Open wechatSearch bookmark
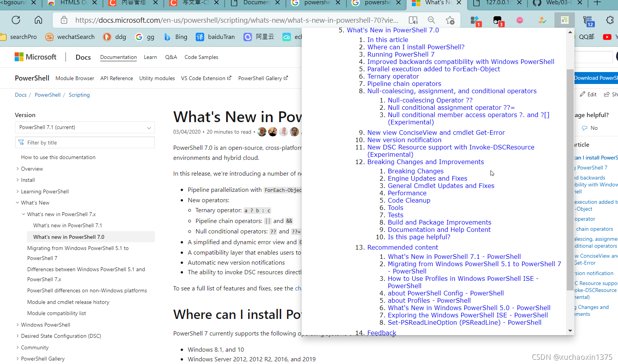This screenshot has height=364, width=618. tap(70, 37)
